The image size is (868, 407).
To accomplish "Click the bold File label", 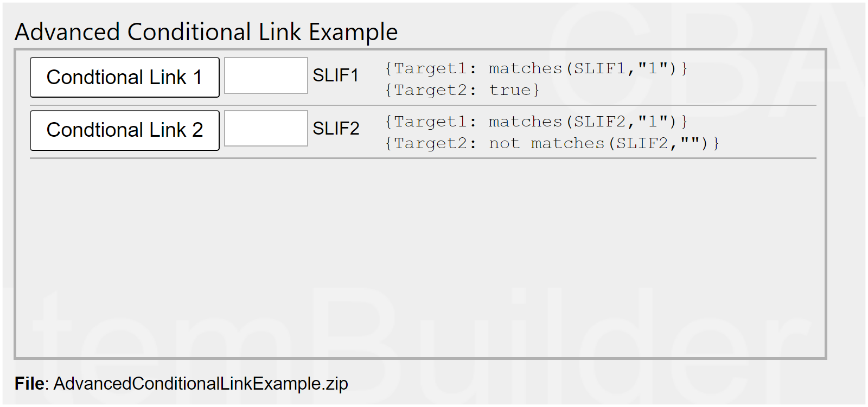I will click(x=30, y=384).
